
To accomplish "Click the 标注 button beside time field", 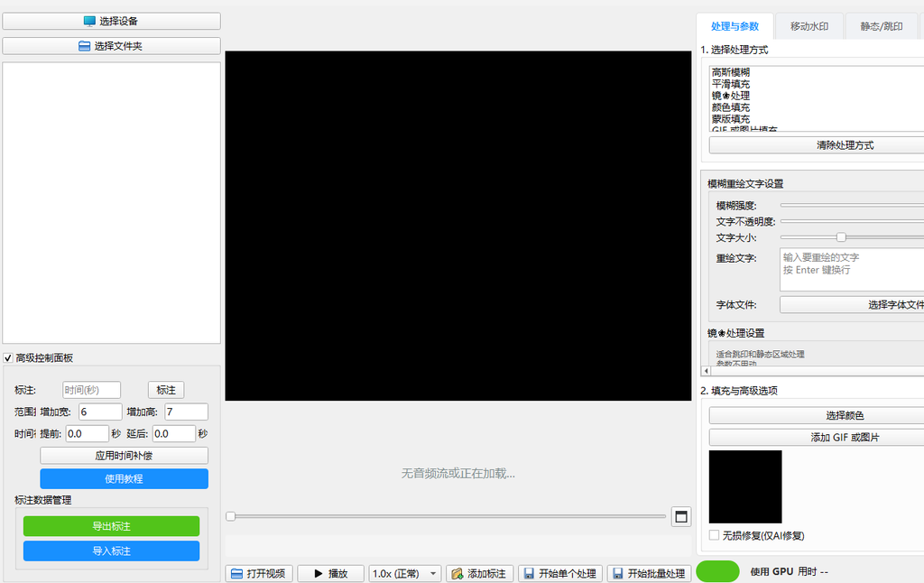I will (x=166, y=390).
